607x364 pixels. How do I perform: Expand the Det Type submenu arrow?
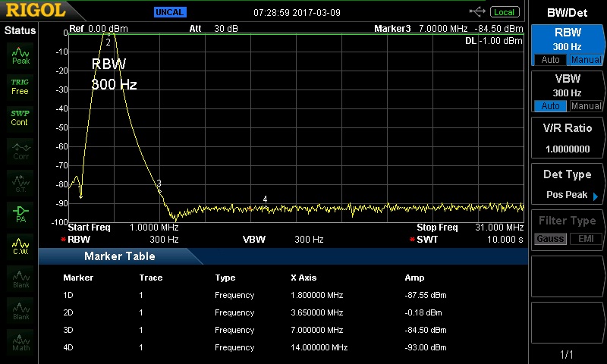pos(596,196)
